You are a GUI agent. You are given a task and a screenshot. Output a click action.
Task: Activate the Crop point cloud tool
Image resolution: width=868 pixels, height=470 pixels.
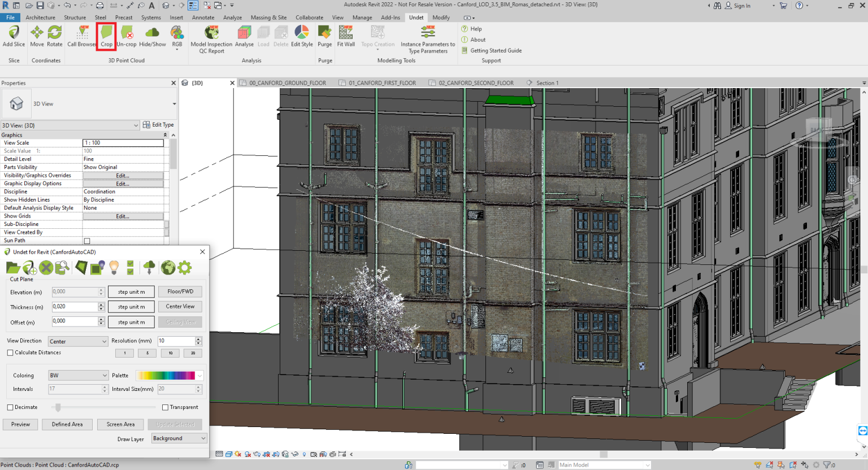[x=106, y=36]
